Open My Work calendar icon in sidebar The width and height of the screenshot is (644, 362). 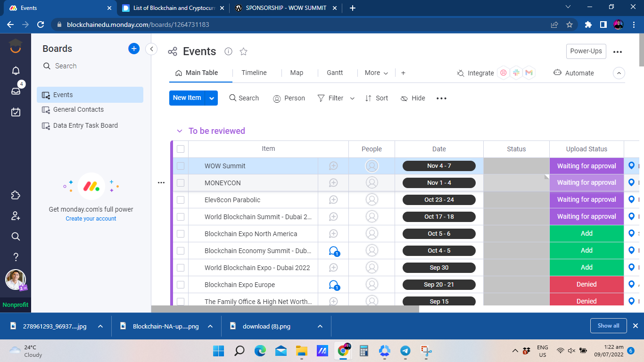[16, 112]
